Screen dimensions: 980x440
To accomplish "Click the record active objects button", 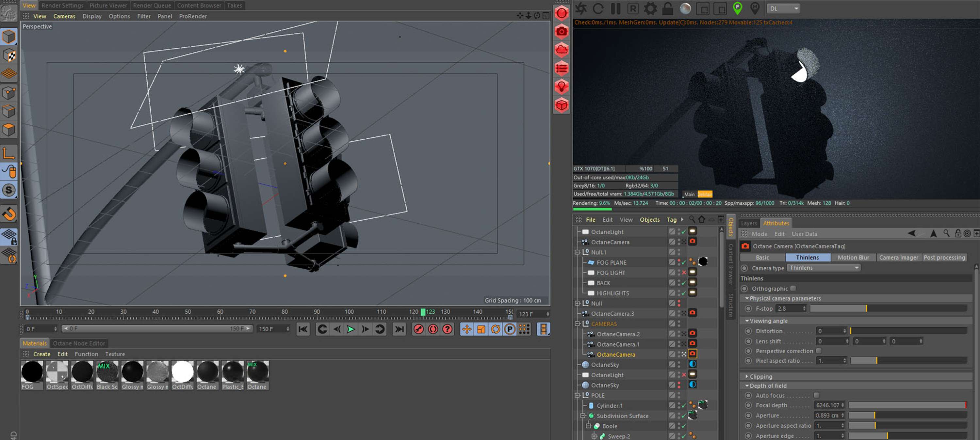I will [418, 329].
